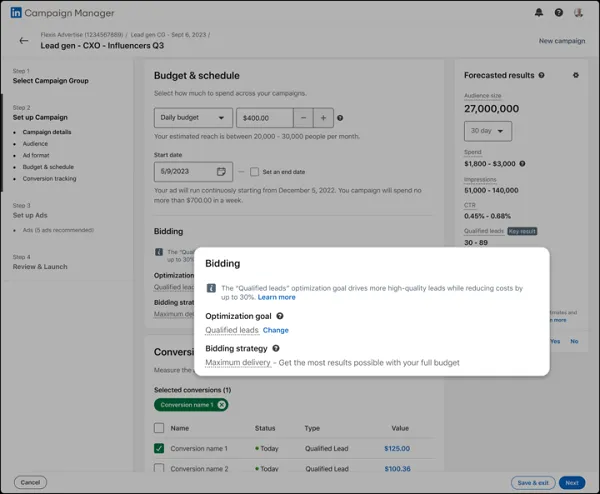
Task: Click the info icon in Bidding popup
Action: [211, 288]
